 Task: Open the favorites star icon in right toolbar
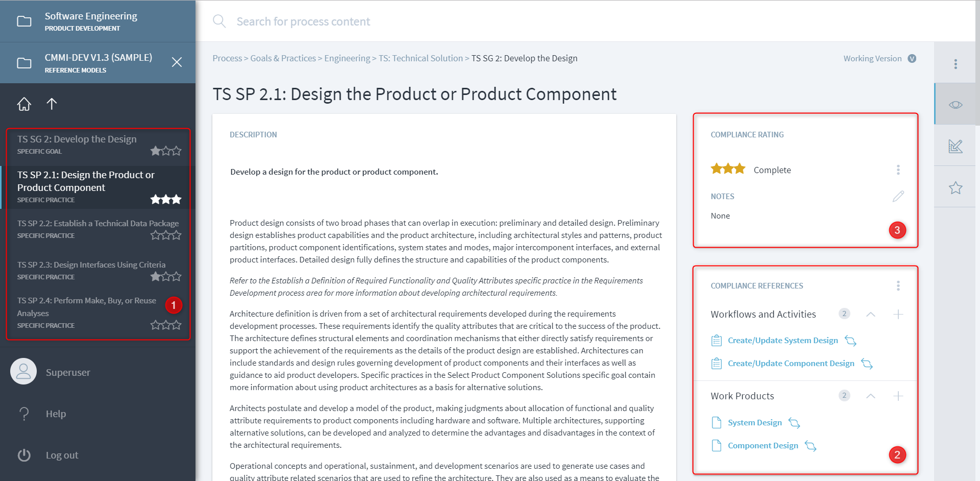(955, 188)
